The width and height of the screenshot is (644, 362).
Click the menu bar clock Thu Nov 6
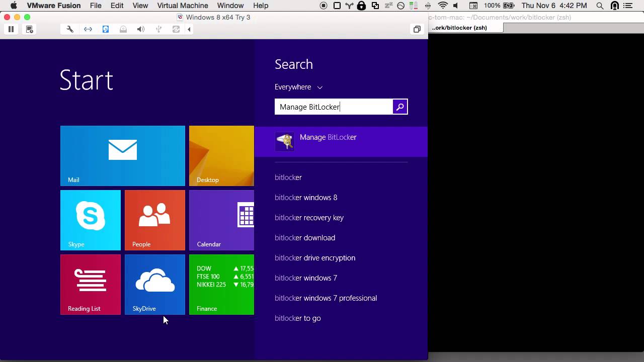(x=554, y=6)
